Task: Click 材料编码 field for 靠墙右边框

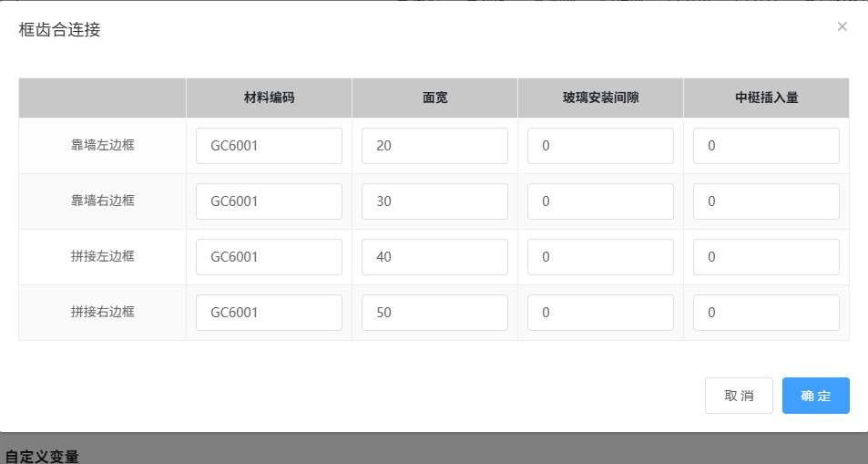Action: pyautogui.click(x=269, y=201)
